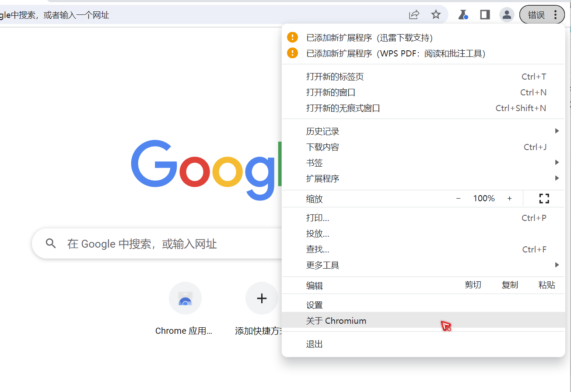Click the Google search box
This screenshot has height=392, width=571.
(x=158, y=244)
